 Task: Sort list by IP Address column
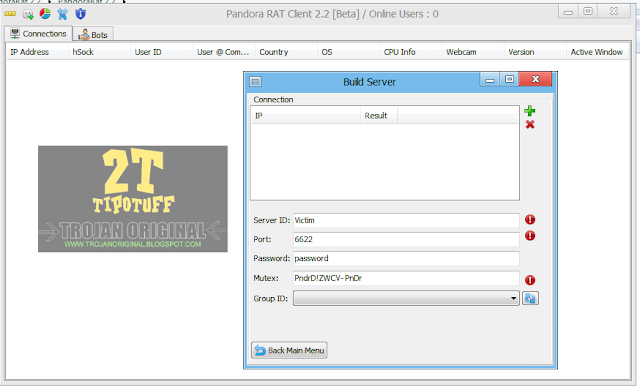pos(37,52)
